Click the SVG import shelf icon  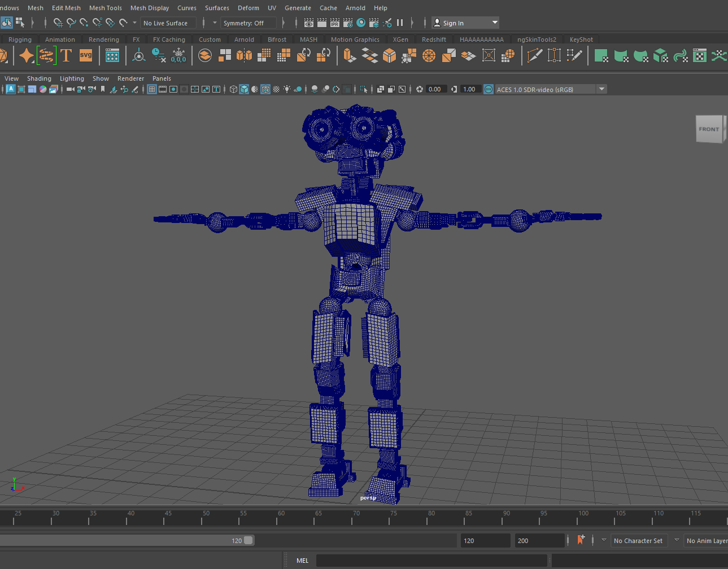click(x=86, y=55)
